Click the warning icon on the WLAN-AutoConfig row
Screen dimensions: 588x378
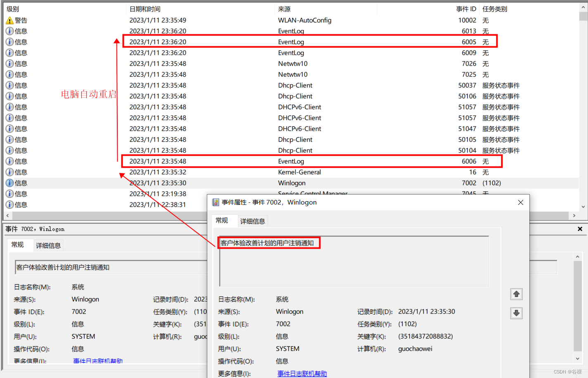[9, 20]
